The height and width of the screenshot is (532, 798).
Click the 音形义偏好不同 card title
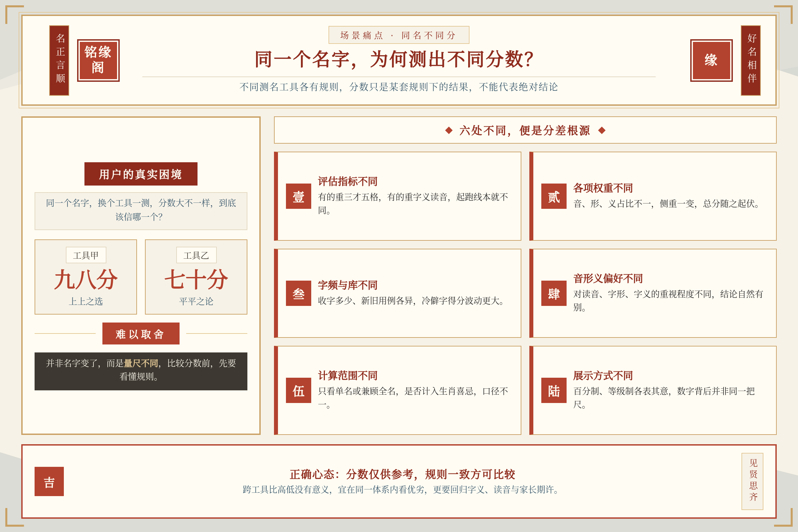(x=608, y=279)
